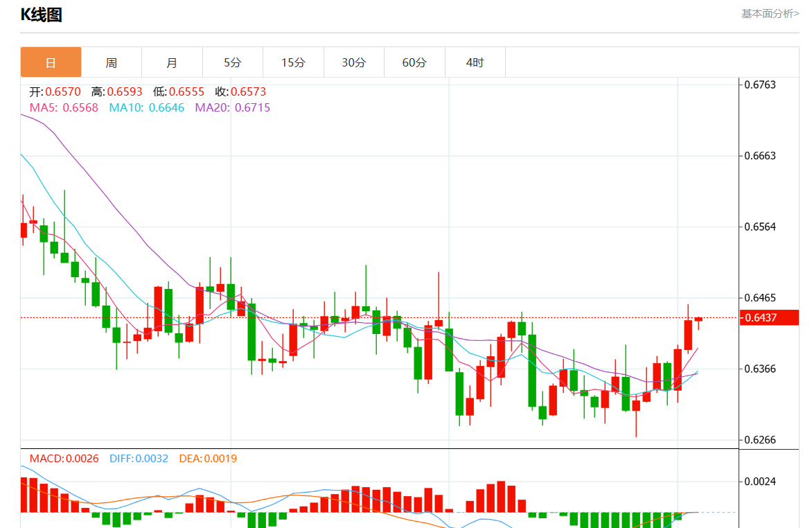Open the 15分 interval tab
The height and width of the screenshot is (528, 812).
[293, 62]
